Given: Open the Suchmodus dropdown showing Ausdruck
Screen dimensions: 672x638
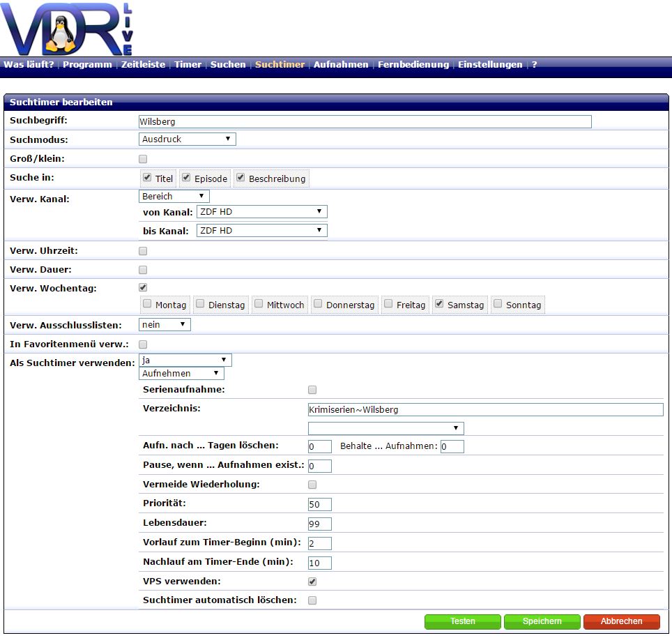Looking at the screenshot, I should tap(188, 139).
